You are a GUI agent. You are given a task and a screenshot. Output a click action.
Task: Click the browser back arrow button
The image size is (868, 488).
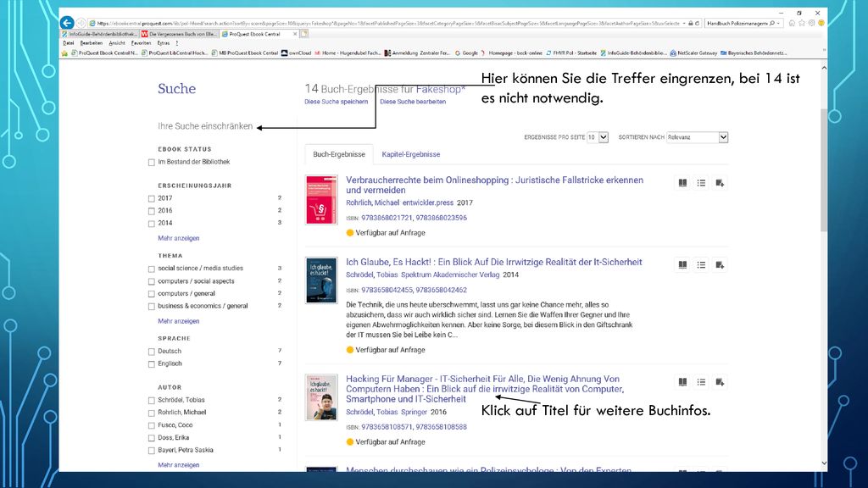67,23
